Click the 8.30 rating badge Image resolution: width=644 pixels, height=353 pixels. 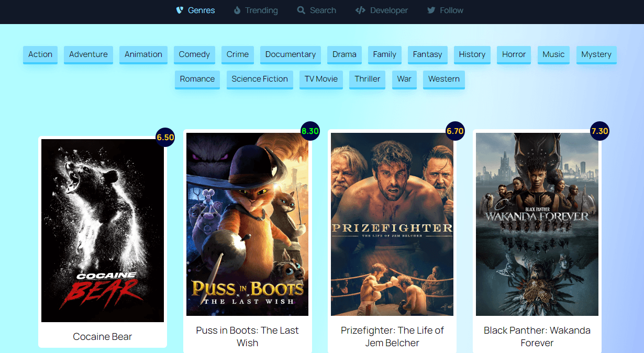click(309, 131)
